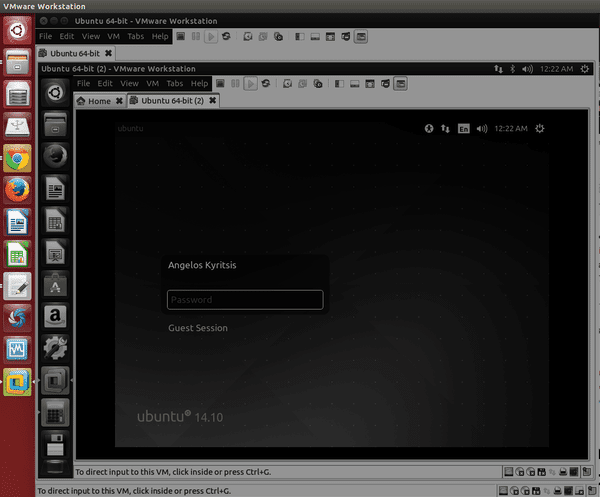Click suspend icon in Ubuntu 64-bit (2) toolbar
The width and height of the screenshot is (600, 497).
click(x=235, y=83)
